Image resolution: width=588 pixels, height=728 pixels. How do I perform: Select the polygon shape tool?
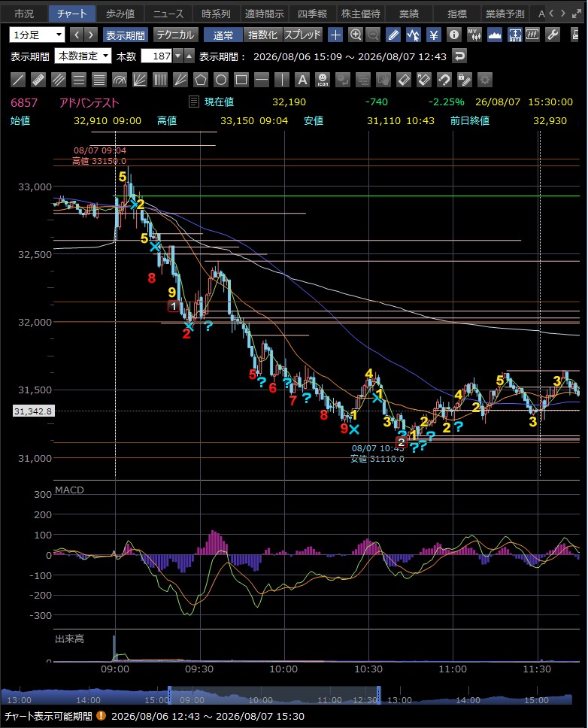[201, 80]
